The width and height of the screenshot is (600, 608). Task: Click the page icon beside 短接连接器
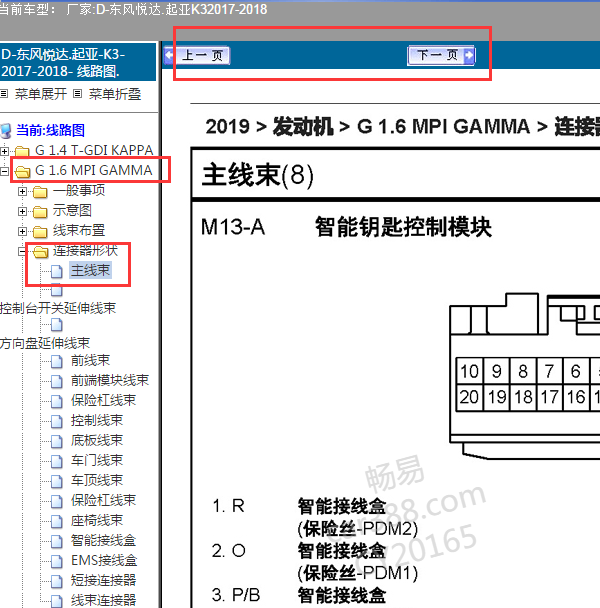(x=57, y=582)
